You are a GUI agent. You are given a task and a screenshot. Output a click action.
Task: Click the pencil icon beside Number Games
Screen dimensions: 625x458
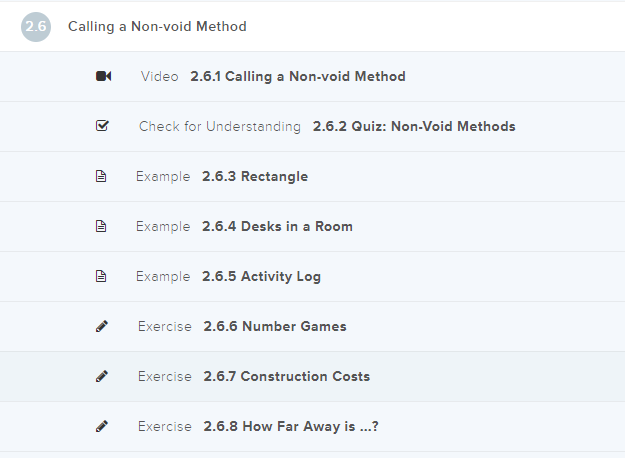click(x=102, y=326)
